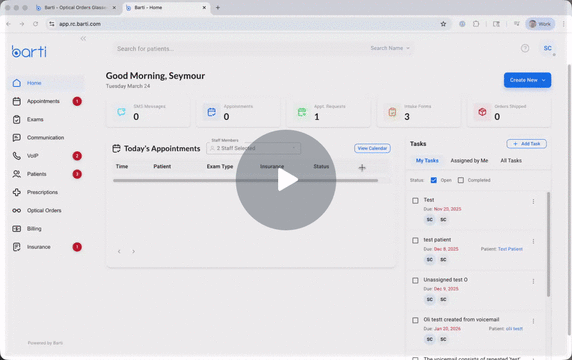Open oli testt patient link

514,329
